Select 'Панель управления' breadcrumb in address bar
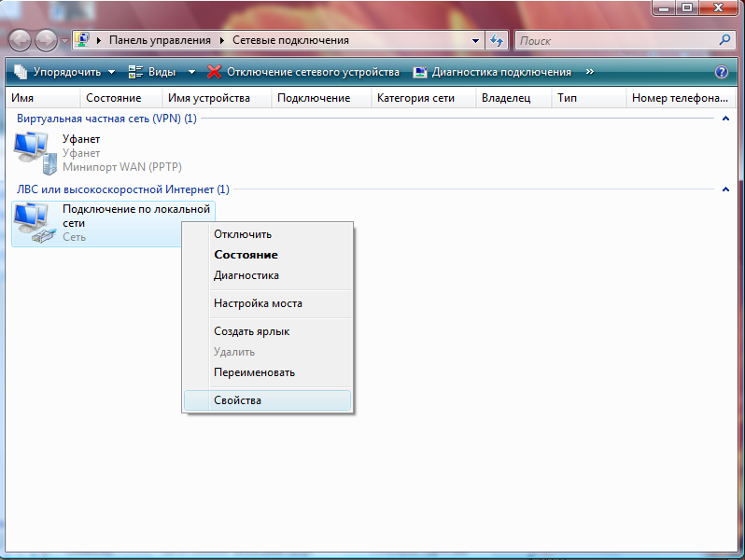This screenshot has width=745, height=560. (x=160, y=40)
